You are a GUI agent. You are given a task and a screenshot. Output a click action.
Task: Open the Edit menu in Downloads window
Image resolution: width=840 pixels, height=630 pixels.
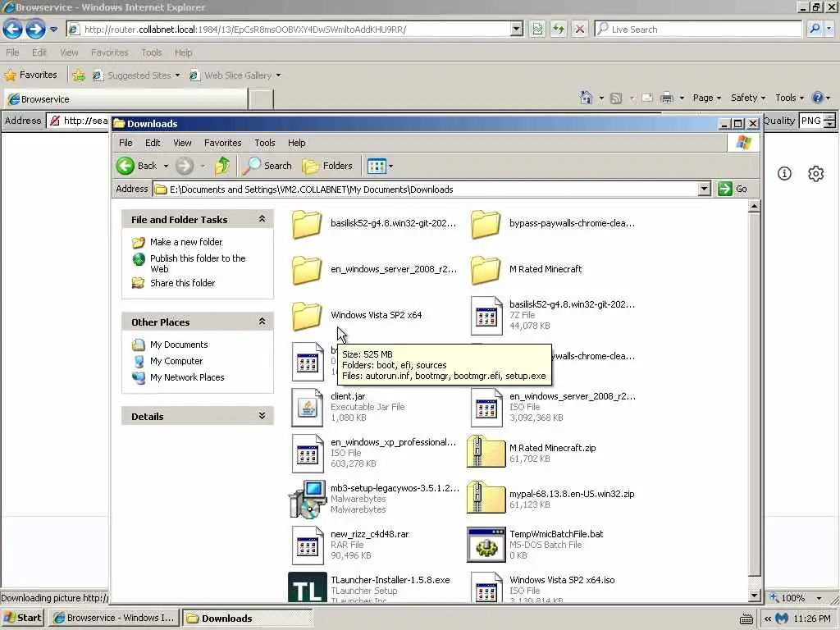click(153, 143)
